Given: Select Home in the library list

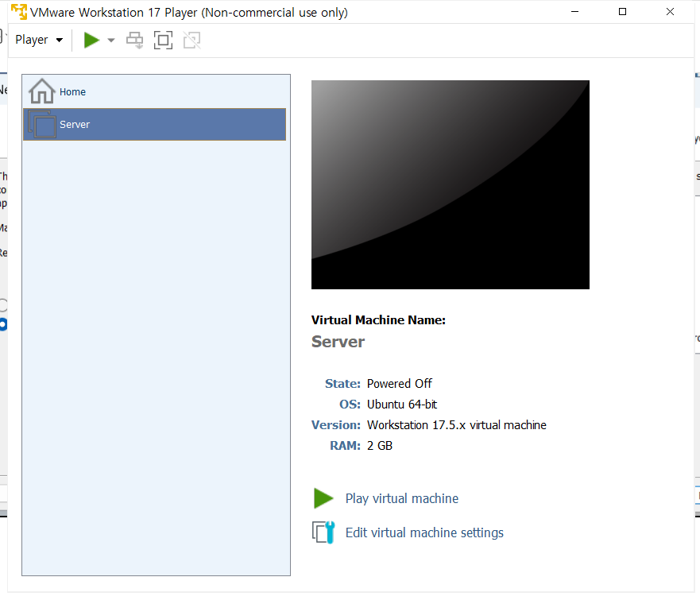Looking at the screenshot, I should [154, 91].
